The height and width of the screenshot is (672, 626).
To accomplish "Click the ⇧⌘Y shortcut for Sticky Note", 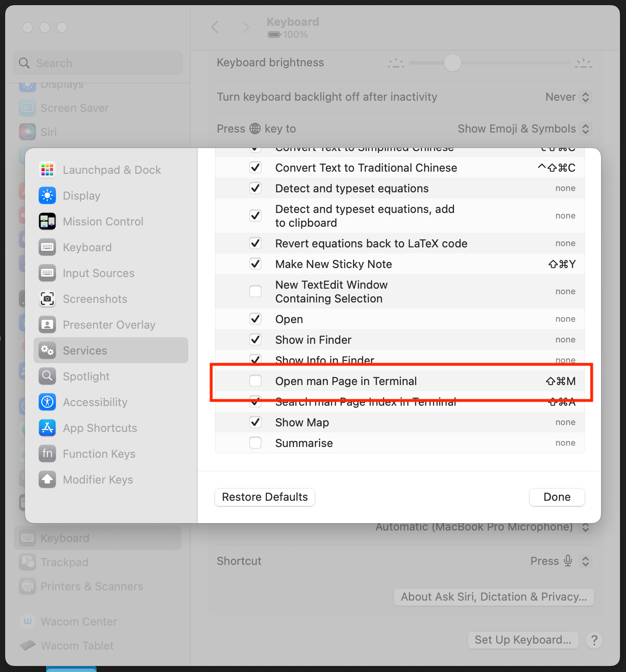I will click(562, 264).
